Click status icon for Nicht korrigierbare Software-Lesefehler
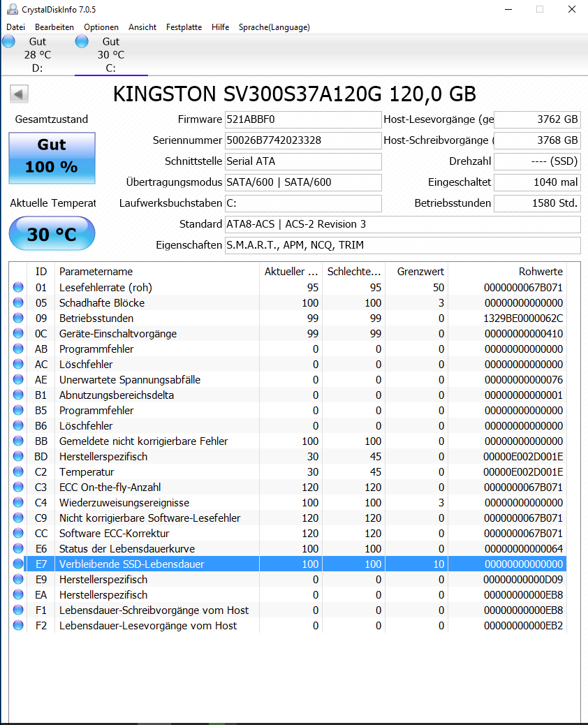The height and width of the screenshot is (725, 588). 18,518
